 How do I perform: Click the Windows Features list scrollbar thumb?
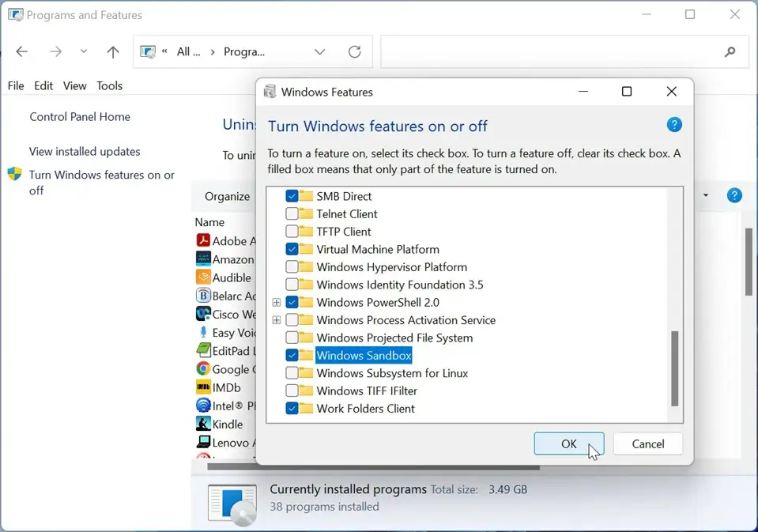coord(675,368)
